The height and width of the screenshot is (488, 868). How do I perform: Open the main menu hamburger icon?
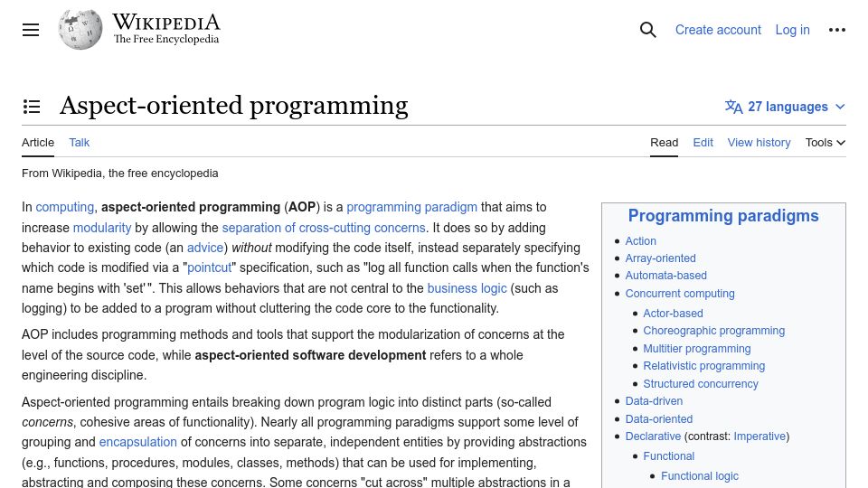(x=31, y=30)
